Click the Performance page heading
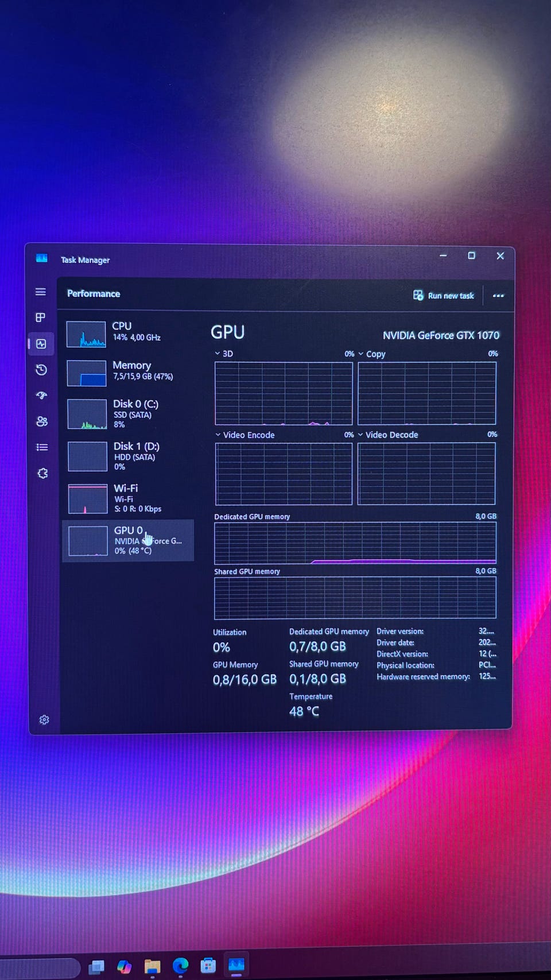551x980 pixels. coord(94,293)
